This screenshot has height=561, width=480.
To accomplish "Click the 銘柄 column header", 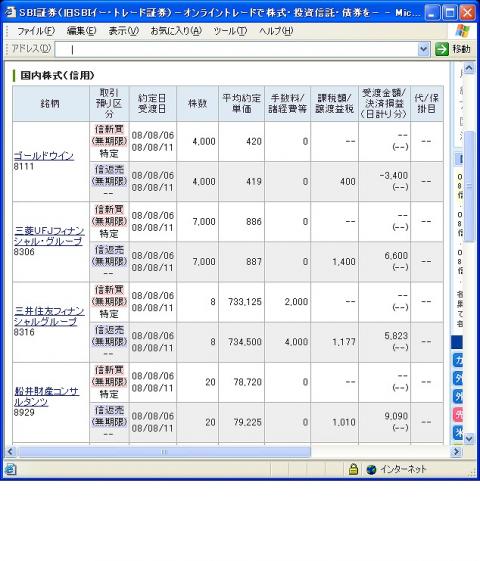I will (x=50, y=104).
